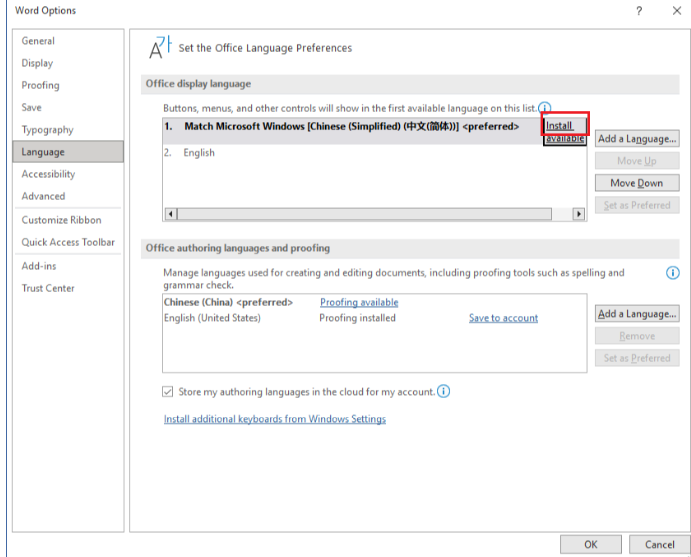Screen dimensions: 691x557
Task: Toggle Store my authoring languages in cloud checkbox
Action: pyautogui.click(x=168, y=392)
